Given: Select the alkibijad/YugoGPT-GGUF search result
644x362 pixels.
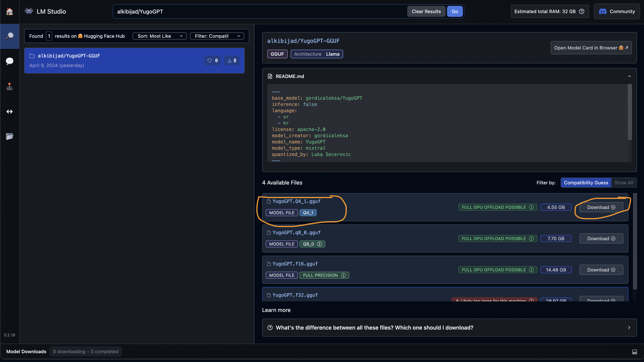Looking at the screenshot, I should click(x=134, y=61).
